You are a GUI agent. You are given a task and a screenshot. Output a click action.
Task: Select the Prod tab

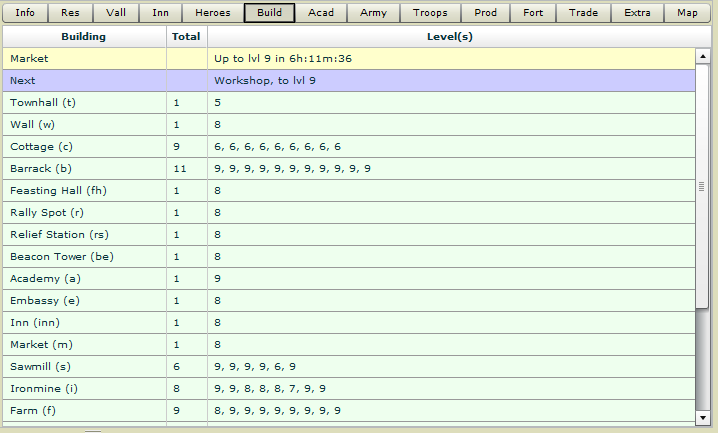click(485, 13)
